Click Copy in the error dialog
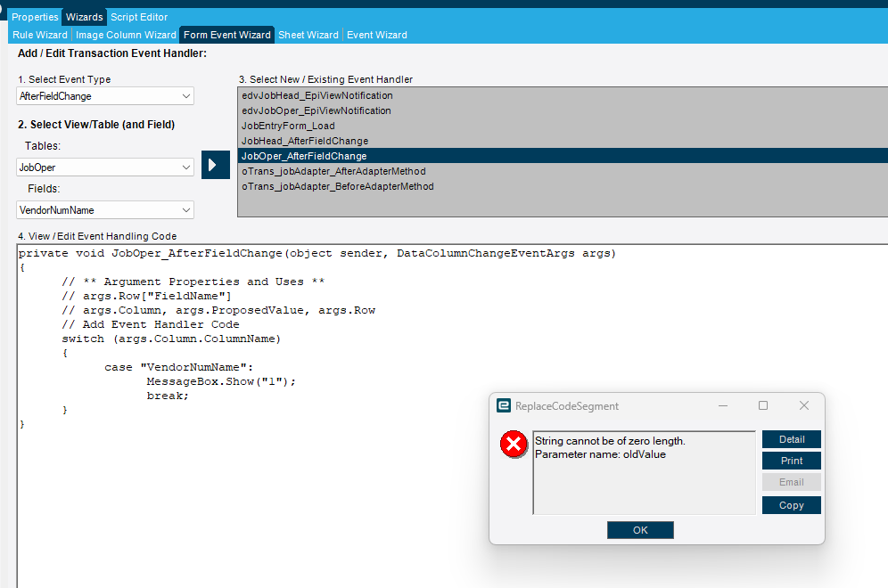The image size is (888, 588). (x=791, y=505)
